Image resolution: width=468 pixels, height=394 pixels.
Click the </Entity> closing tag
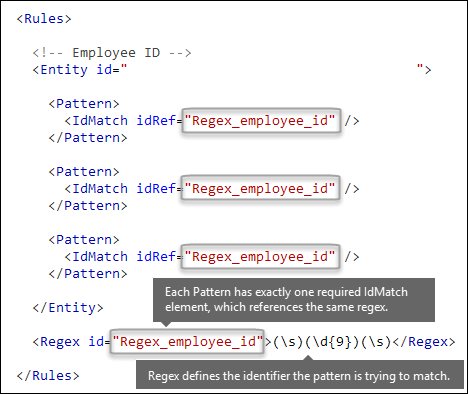[x=68, y=308]
